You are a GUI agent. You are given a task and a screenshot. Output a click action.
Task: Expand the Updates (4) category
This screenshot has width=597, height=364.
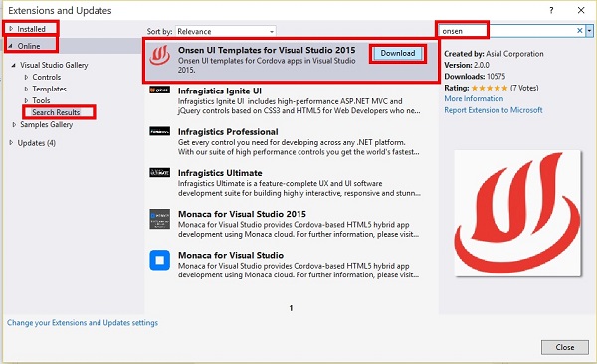(x=11, y=143)
